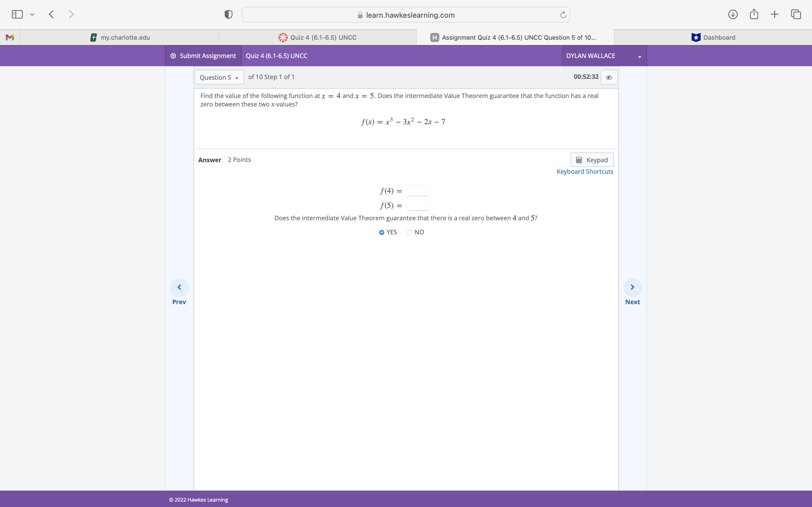The width and height of the screenshot is (812, 507).
Task: Click the share icon in the toolbar
Action: [x=754, y=14]
